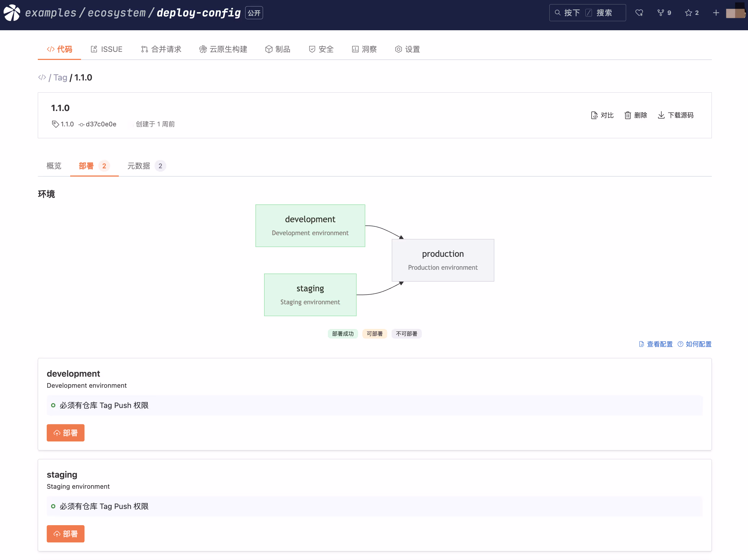The height and width of the screenshot is (560, 748).
Task: Click code icon in the breadcrumb
Action: pyautogui.click(x=42, y=77)
